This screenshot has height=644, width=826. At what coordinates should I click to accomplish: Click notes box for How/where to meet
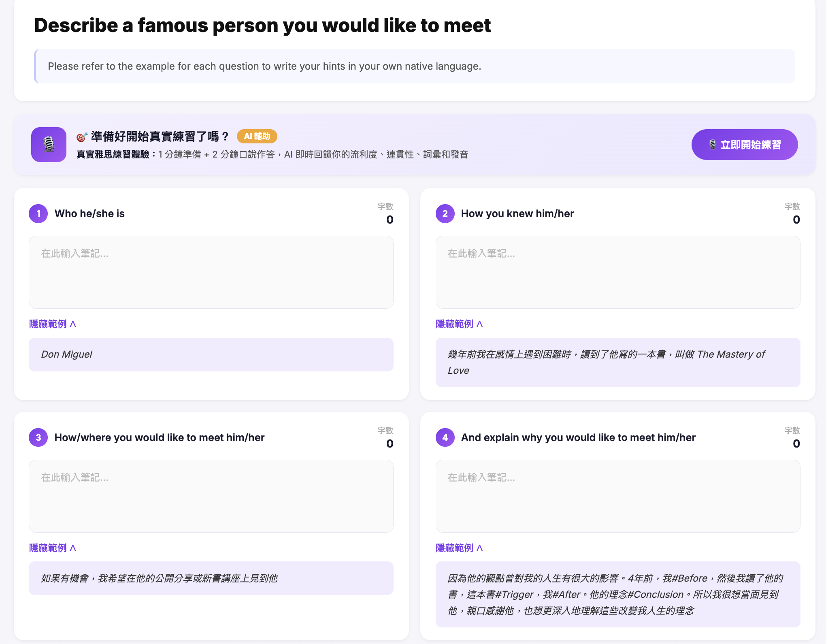click(211, 496)
